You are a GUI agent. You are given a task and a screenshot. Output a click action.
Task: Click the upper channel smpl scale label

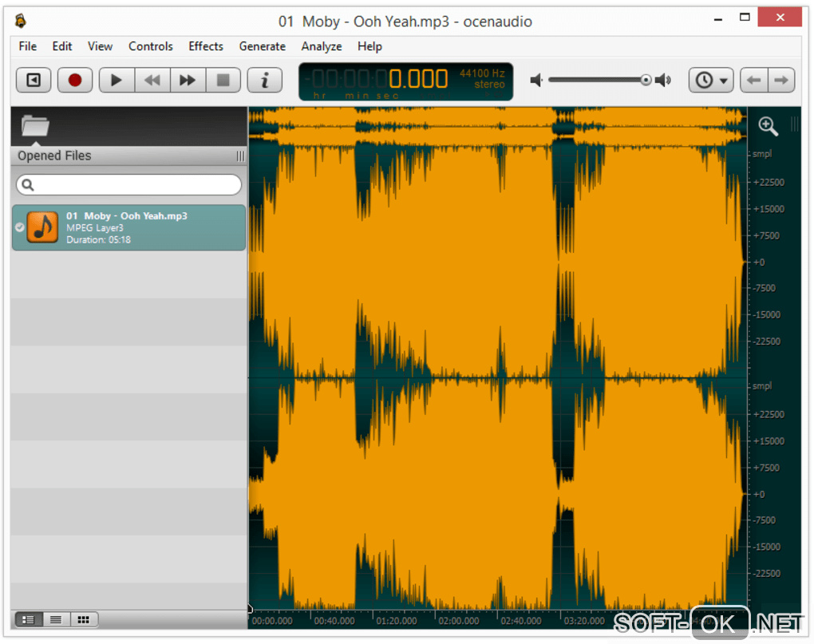762,154
